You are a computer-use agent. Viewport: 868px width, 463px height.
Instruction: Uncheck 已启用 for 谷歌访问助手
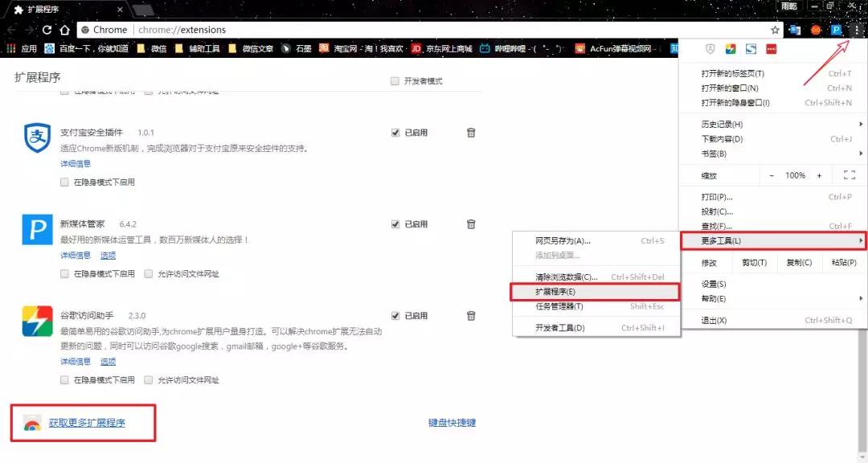tap(395, 316)
